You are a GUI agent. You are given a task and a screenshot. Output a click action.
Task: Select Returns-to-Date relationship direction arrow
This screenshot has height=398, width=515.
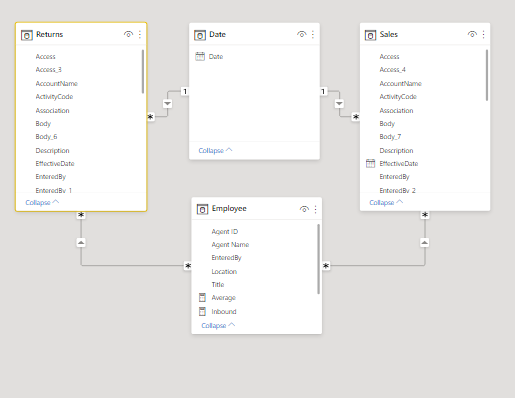(x=167, y=104)
